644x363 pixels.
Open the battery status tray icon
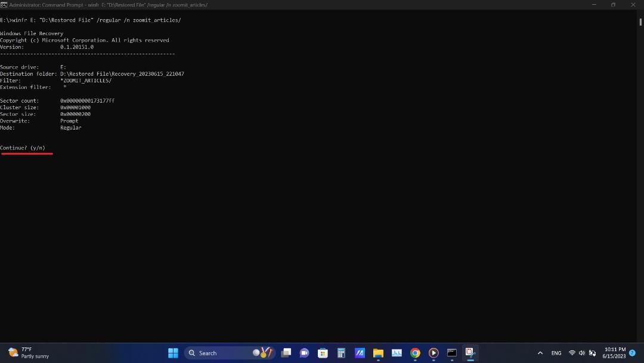pyautogui.click(x=592, y=353)
